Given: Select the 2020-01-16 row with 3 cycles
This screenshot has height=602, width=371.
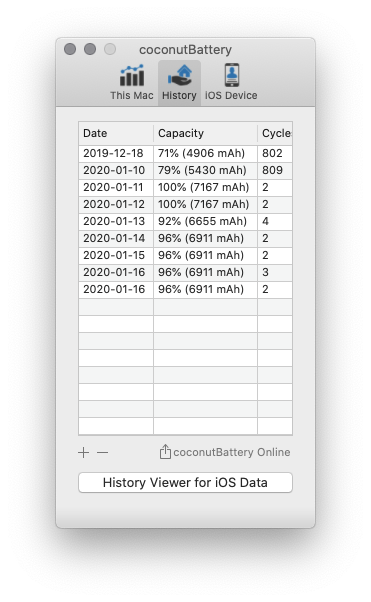Looking at the screenshot, I should pos(186,272).
